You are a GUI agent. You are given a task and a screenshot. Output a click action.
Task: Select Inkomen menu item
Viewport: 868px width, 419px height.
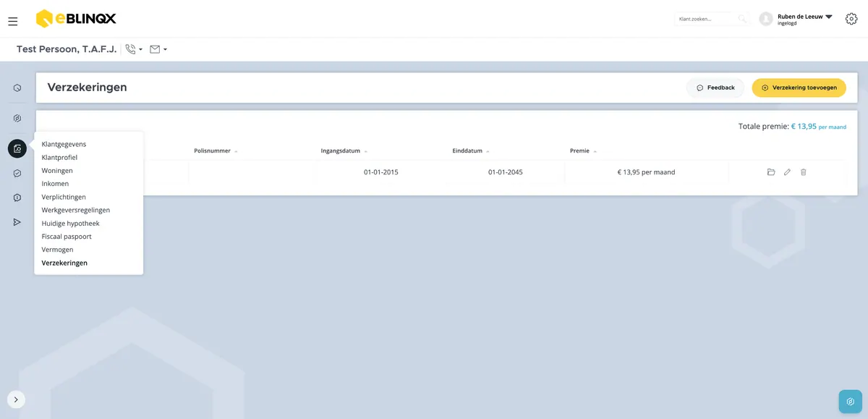click(x=55, y=184)
